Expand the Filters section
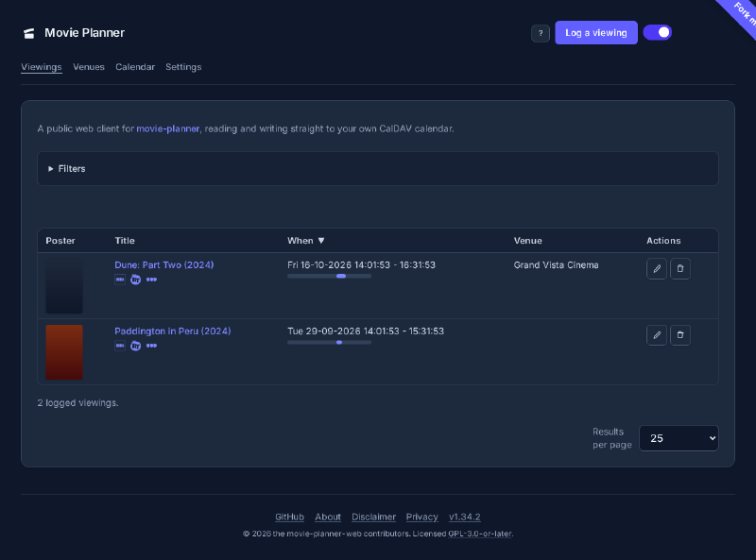The height and width of the screenshot is (560, 756). (x=377, y=169)
